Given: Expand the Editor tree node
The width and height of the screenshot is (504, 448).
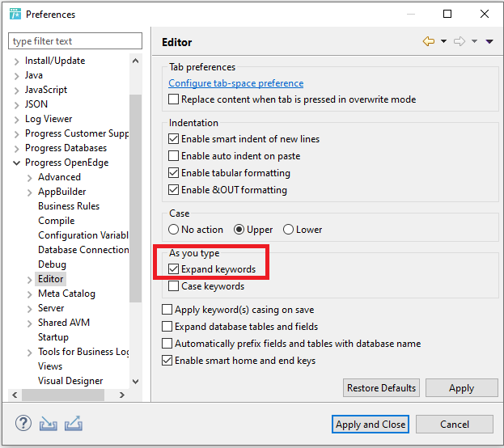Looking at the screenshot, I should 30,280.
